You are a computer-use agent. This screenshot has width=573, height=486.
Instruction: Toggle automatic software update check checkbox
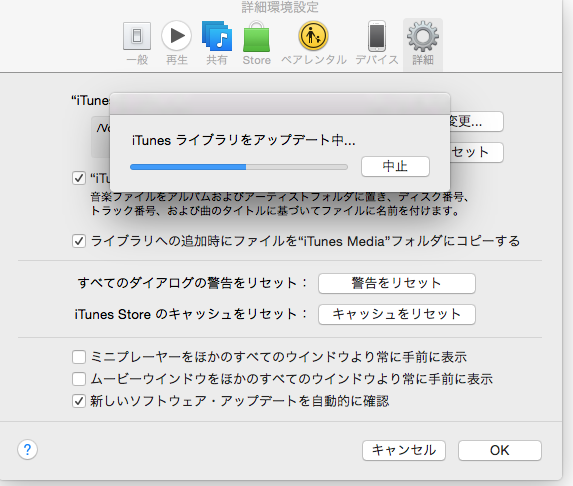click(79, 401)
